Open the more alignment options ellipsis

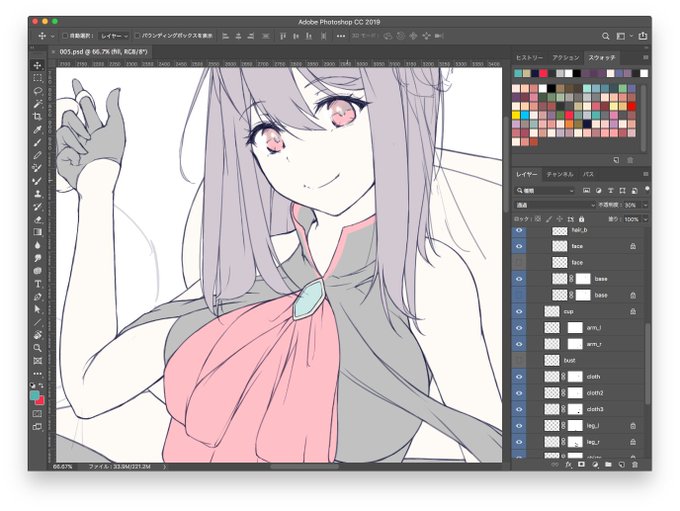(x=341, y=36)
